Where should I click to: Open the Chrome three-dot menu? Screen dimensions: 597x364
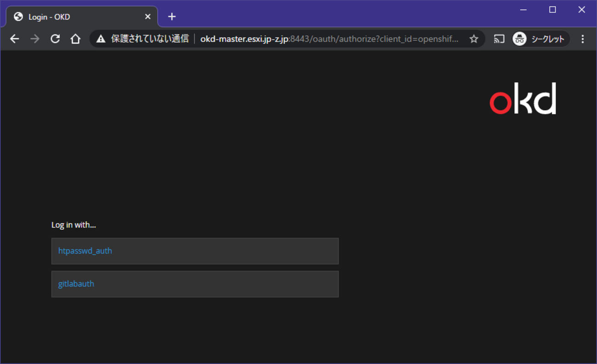coord(582,39)
